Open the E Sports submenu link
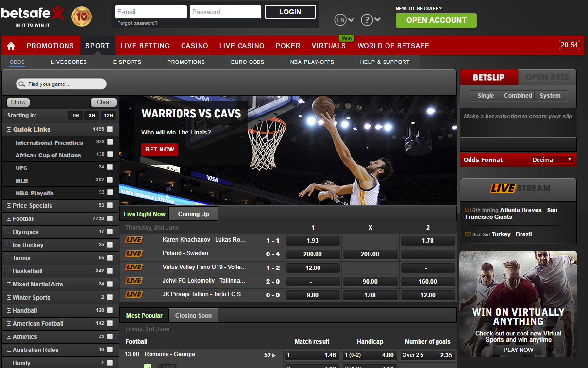This screenshot has width=588, height=368. (127, 62)
